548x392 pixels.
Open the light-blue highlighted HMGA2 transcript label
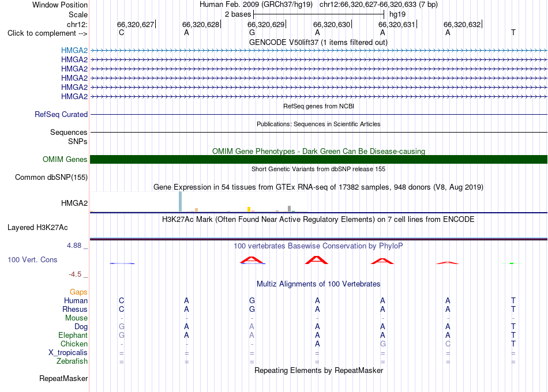click(x=74, y=50)
